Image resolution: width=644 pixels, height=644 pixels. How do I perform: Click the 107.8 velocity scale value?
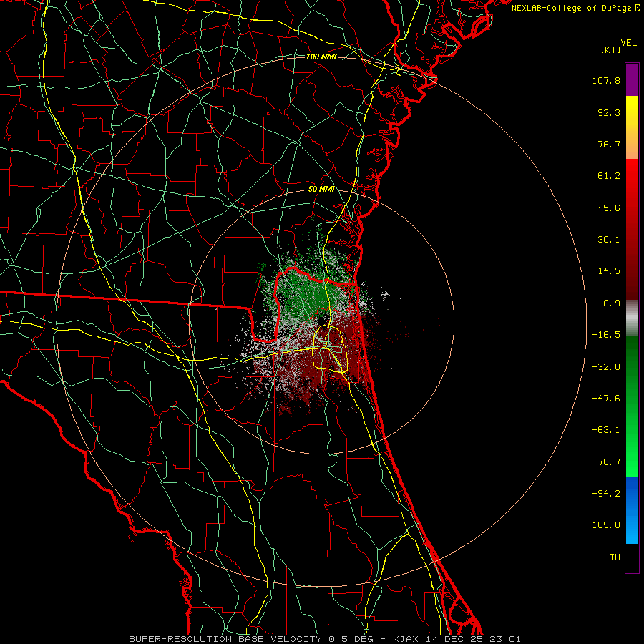click(606, 80)
